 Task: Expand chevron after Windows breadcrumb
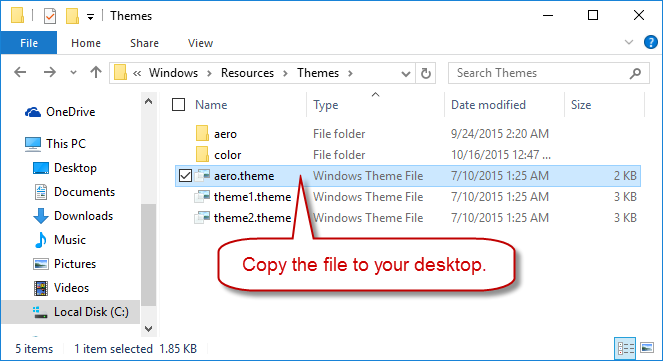[x=209, y=74]
